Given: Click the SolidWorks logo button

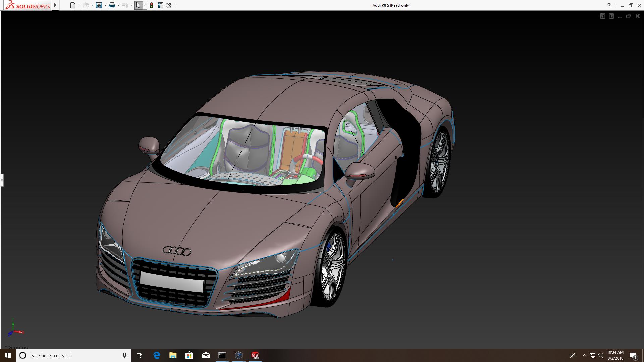Looking at the screenshot, I should click(28, 5).
